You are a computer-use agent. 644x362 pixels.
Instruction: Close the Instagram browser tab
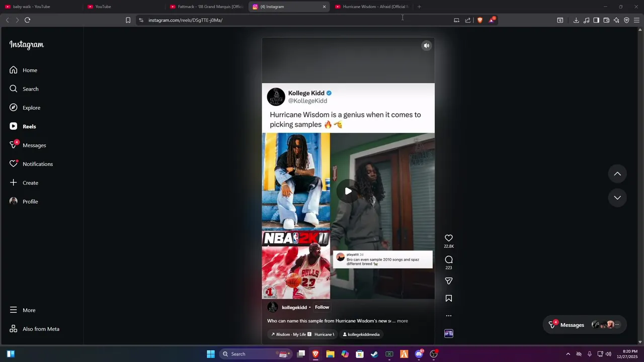point(324,7)
